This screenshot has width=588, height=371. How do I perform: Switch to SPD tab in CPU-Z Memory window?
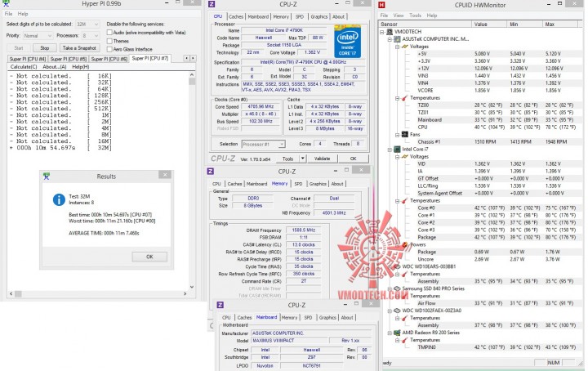298,184
